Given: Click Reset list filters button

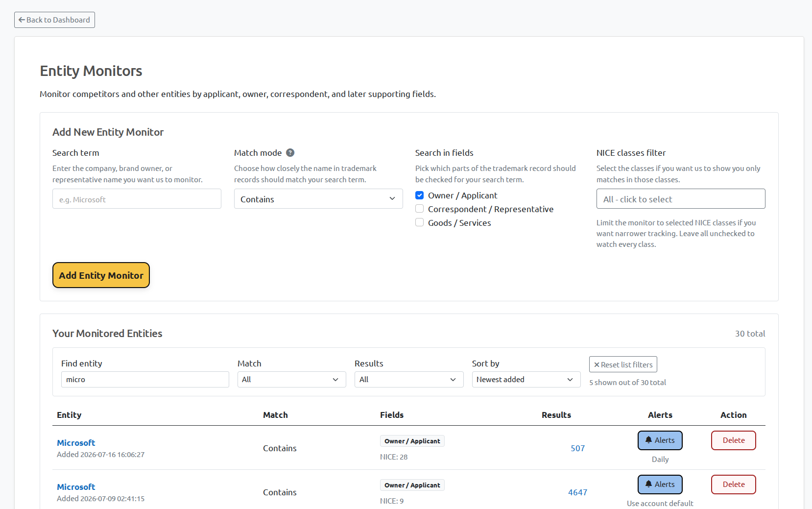Looking at the screenshot, I should pos(623,364).
